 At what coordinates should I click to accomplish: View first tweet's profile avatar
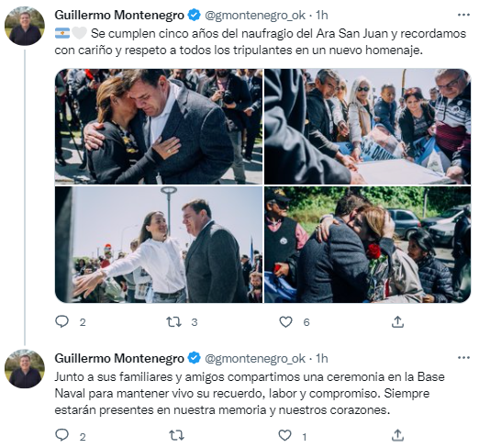pos(25,26)
